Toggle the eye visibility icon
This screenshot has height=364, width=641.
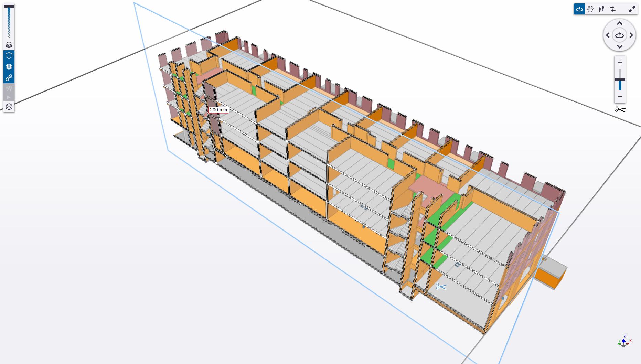(9, 45)
